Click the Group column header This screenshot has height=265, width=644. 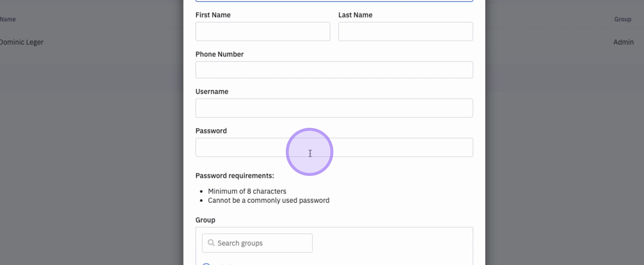622,19
